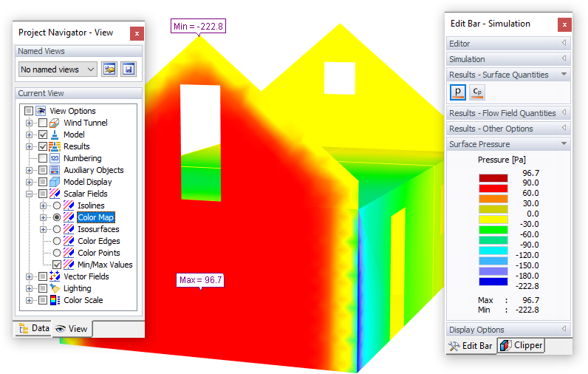The image size is (588, 374).
Task: Click the Lighting tree label
Action: [x=78, y=288]
